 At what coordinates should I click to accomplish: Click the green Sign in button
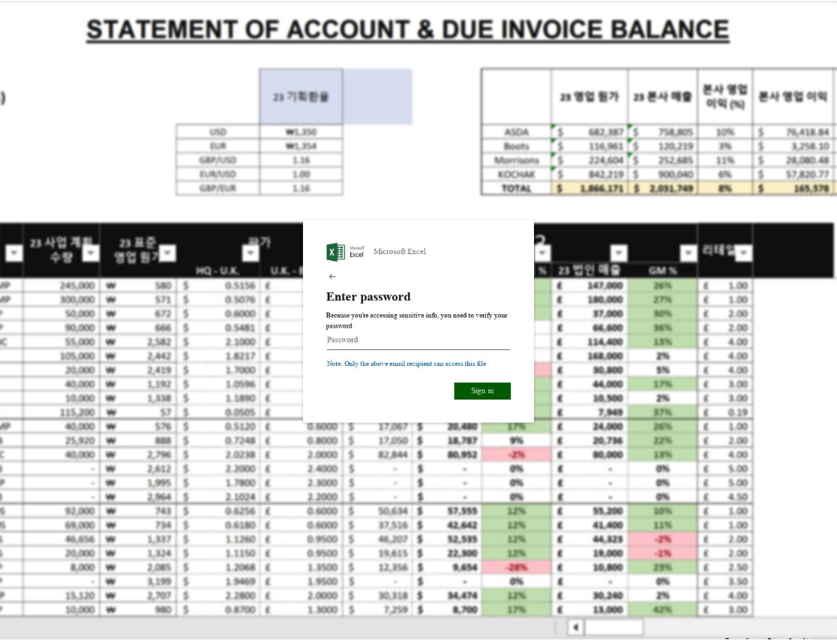[482, 391]
